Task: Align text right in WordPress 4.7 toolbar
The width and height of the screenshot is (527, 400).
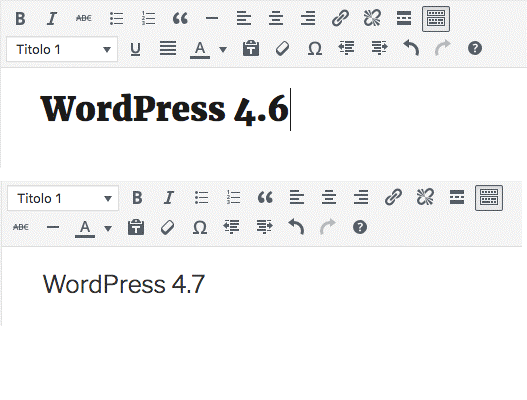Action: pos(361,197)
